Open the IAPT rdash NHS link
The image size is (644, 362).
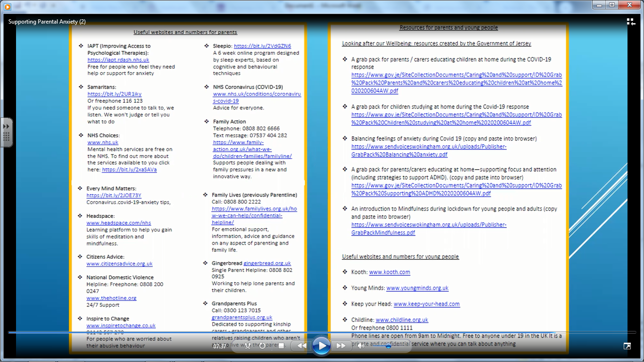coord(118,60)
